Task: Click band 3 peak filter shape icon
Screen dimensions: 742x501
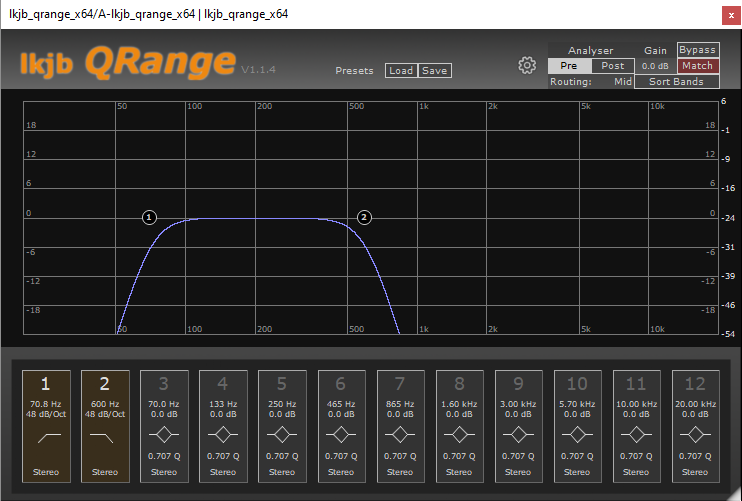Action: [x=164, y=434]
